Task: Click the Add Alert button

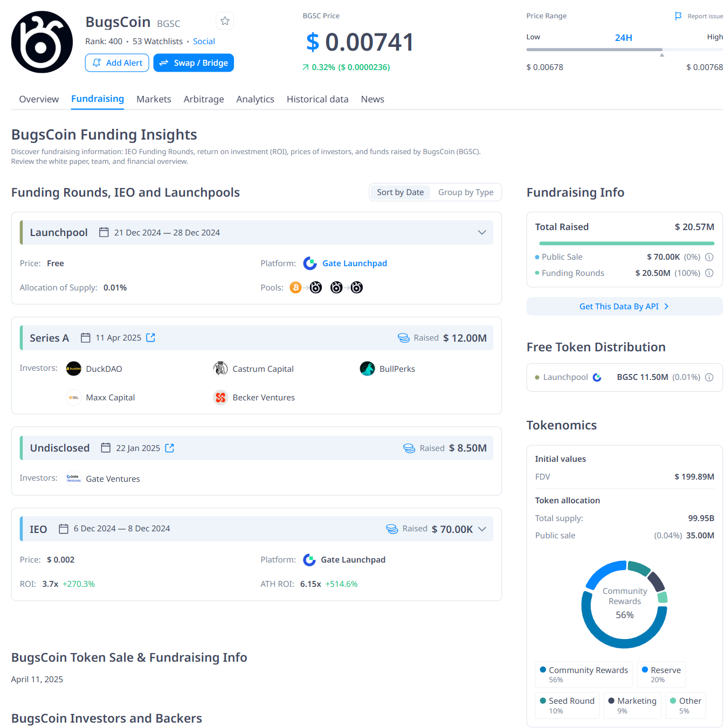Action: pyautogui.click(x=117, y=63)
